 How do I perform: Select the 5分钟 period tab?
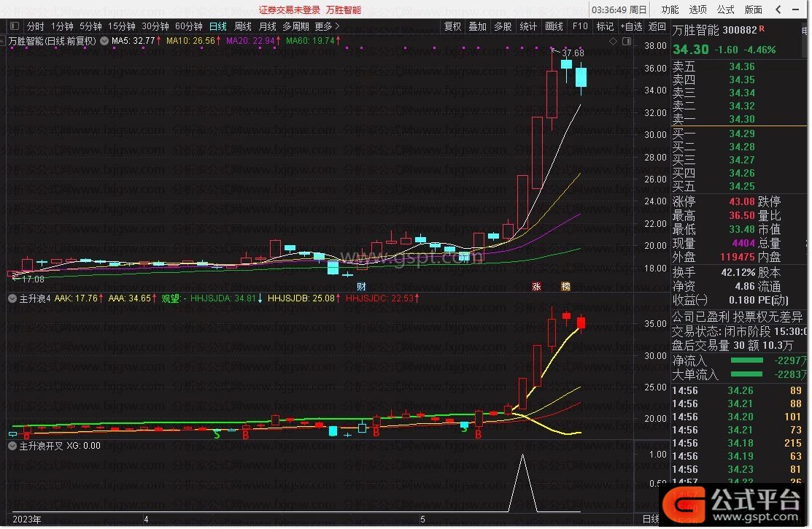[x=90, y=26]
